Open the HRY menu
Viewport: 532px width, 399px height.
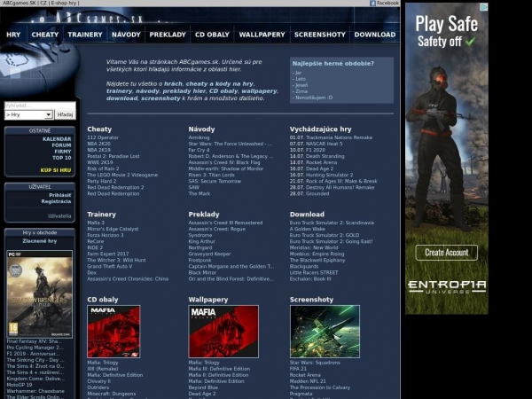(13, 35)
